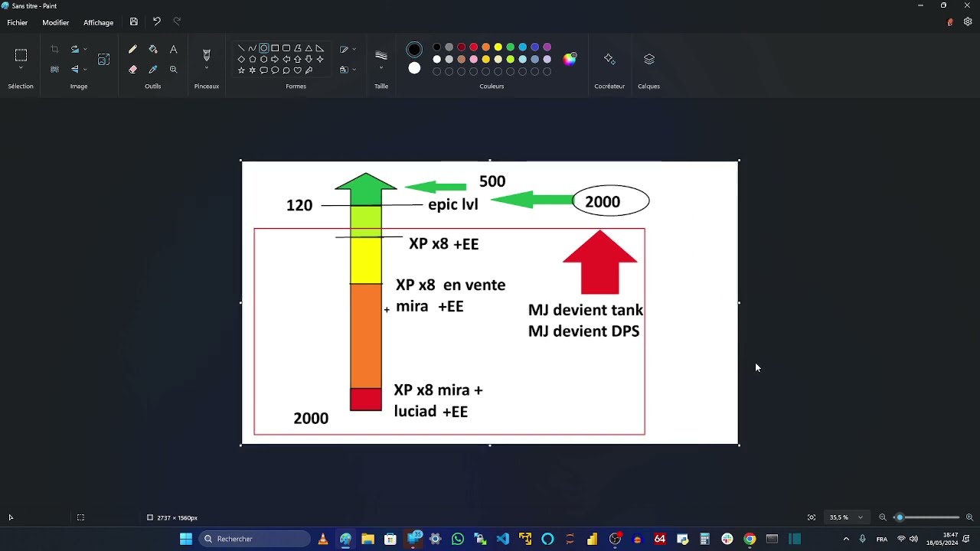This screenshot has height=551, width=980.
Task: Choose the Rectangle shape
Action: (275, 48)
